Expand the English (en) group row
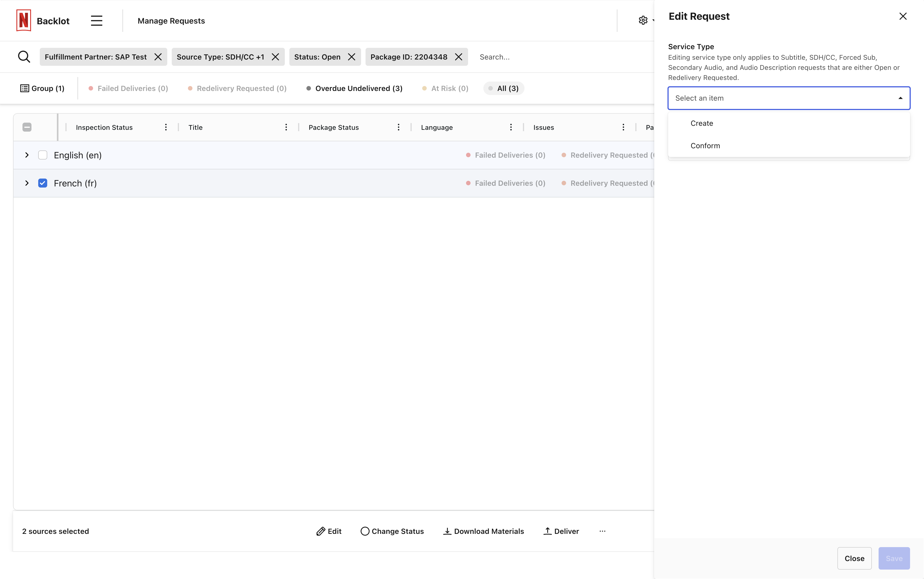Screen dimensions: 924x579 coord(27,155)
